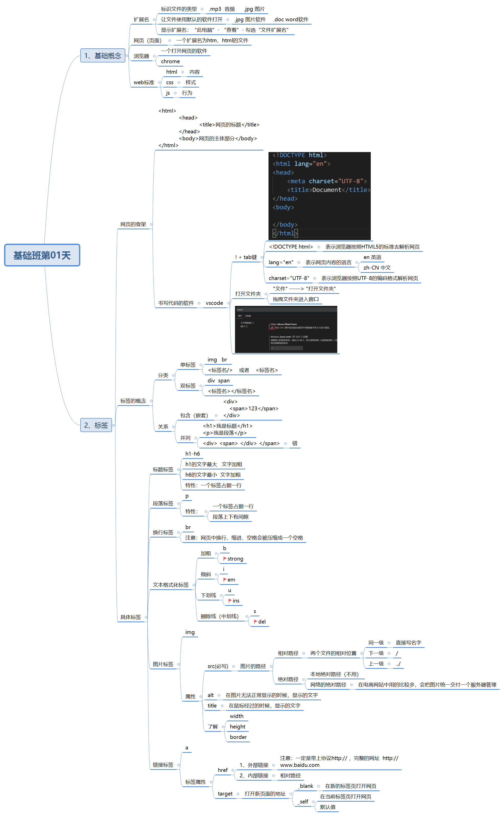Collapse the 2、标签 branch circle

(114, 425)
